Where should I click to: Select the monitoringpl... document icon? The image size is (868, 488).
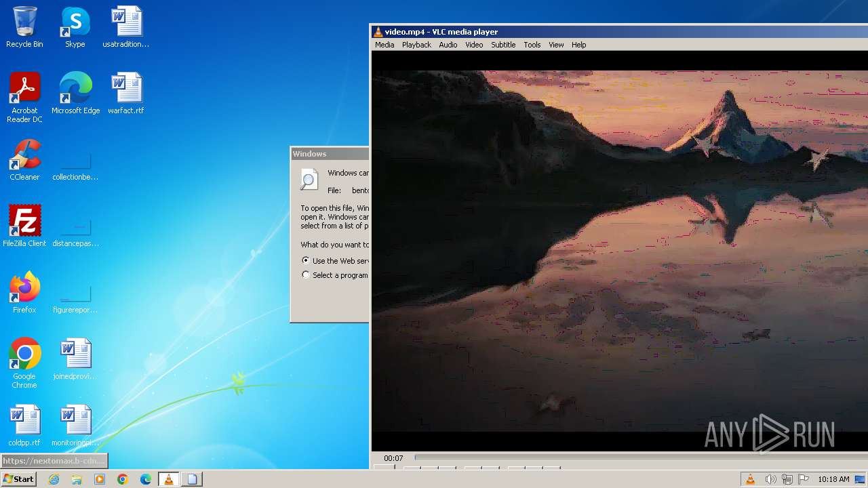coord(75,426)
